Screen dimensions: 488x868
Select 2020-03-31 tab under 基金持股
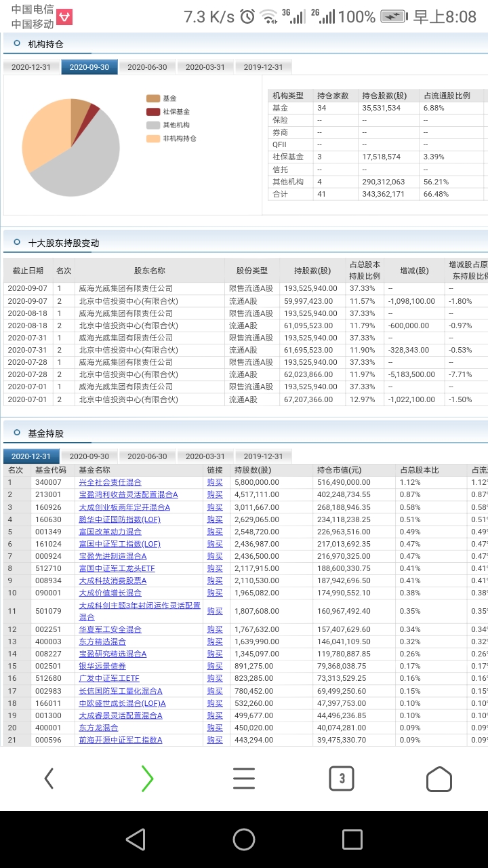[205, 456]
